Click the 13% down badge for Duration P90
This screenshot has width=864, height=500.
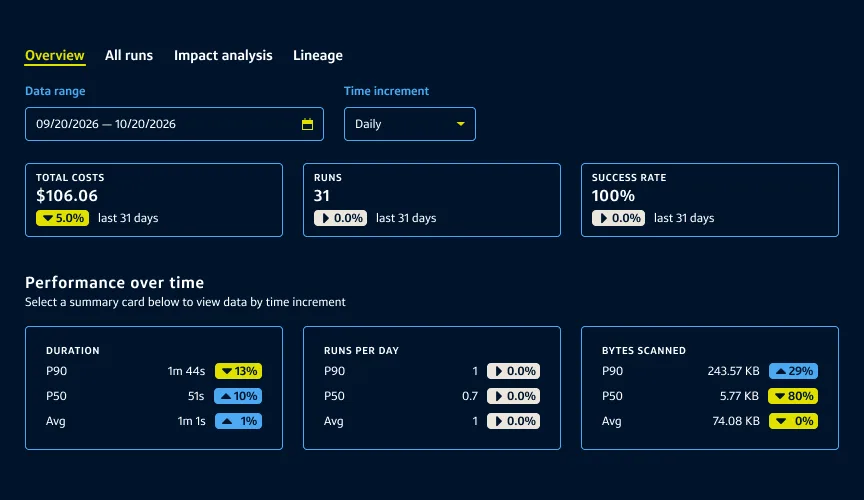point(238,371)
